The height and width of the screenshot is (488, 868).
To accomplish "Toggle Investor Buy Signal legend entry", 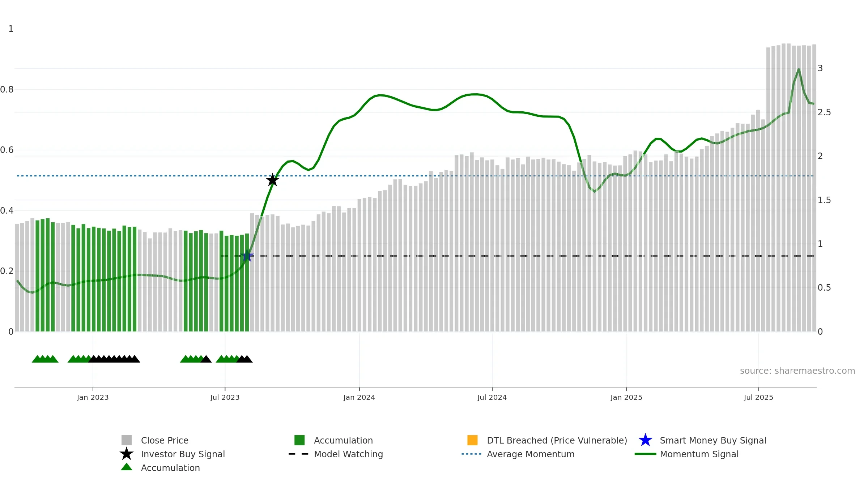I will tap(173, 454).
